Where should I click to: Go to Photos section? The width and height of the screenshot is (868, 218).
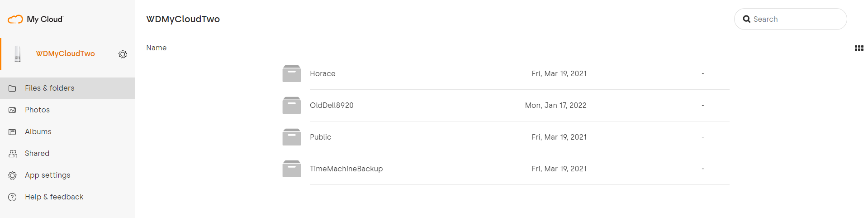[38, 110]
